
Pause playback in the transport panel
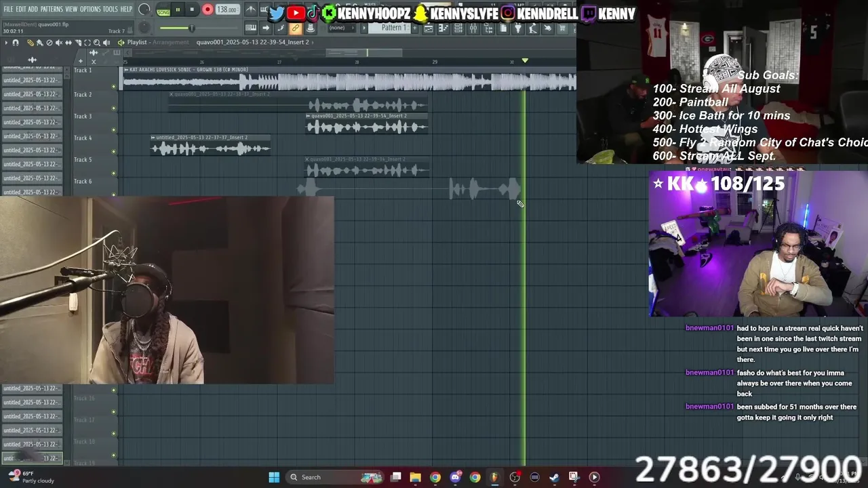coord(178,9)
